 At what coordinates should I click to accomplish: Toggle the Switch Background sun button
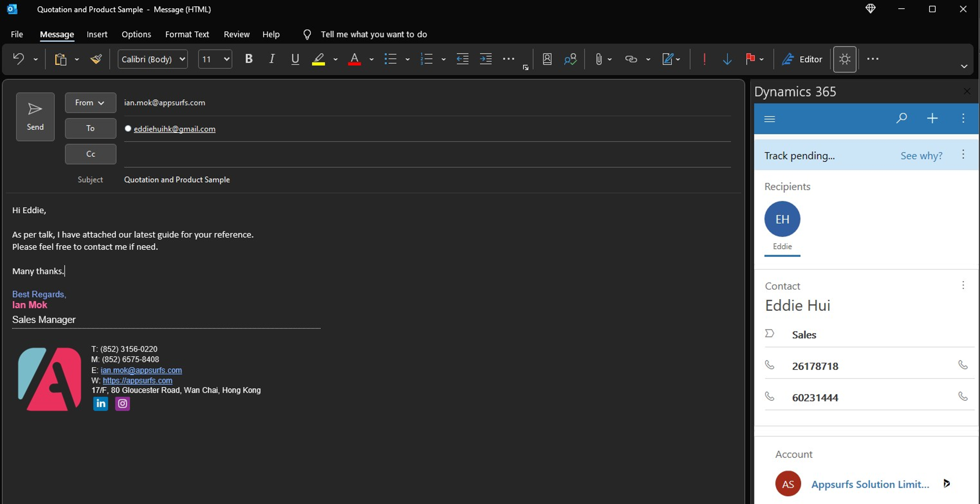point(844,59)
